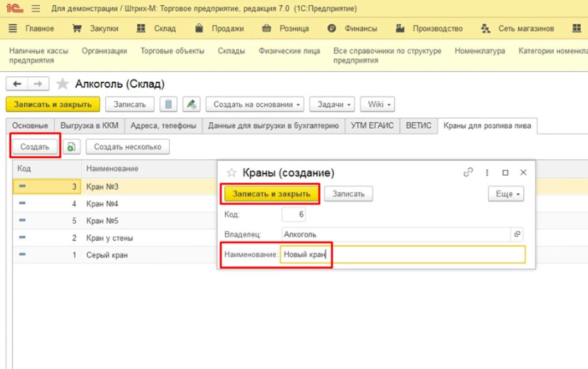This screenshot has height=369, width=588.
Task: Open Наличные кассы предприятия link
Action: (x=39, y=56)
